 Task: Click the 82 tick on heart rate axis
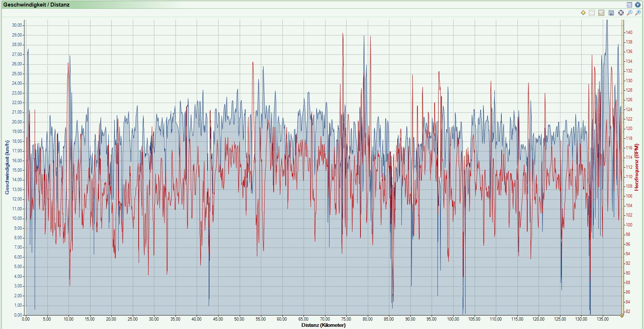coord(628,311)
